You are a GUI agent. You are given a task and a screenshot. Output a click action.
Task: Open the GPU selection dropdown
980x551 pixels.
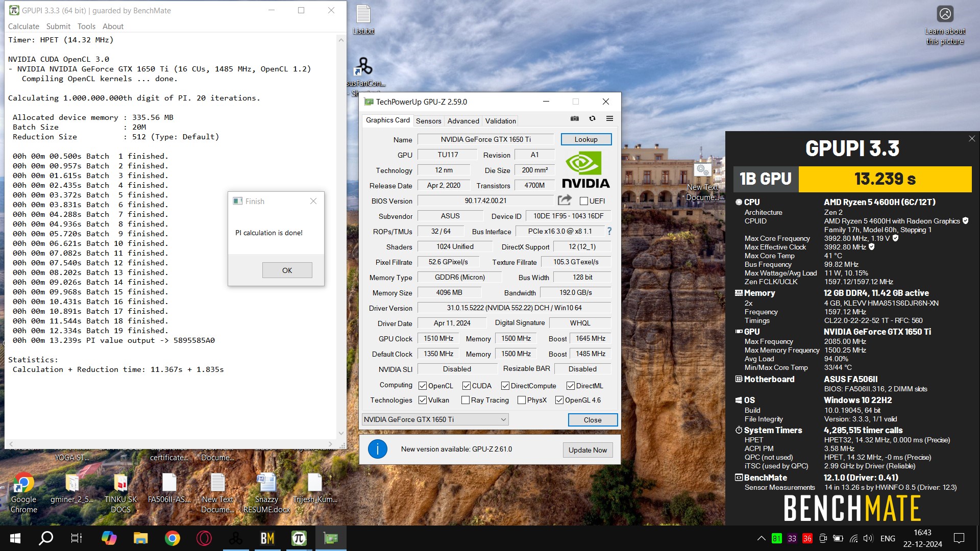click(435, 419)
